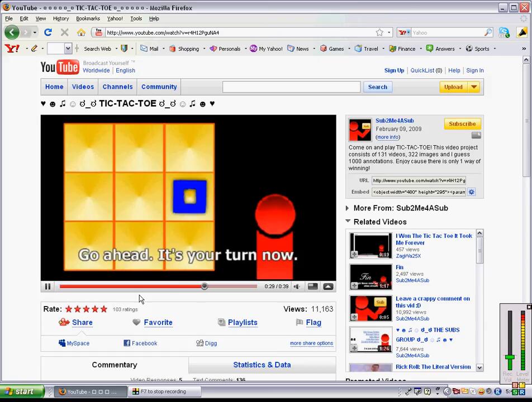Add the video to Favorite

(x=151, y=322)
